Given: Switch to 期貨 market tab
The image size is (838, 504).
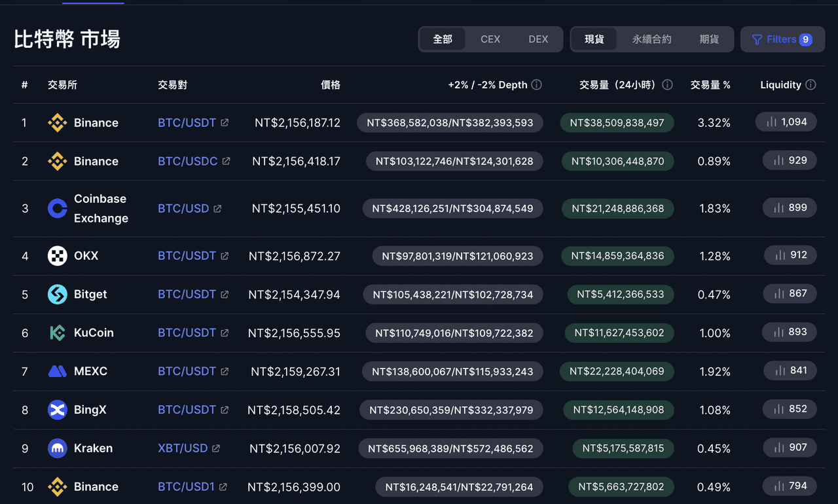Looking at the screenshot, I should [x=709, y=39].
